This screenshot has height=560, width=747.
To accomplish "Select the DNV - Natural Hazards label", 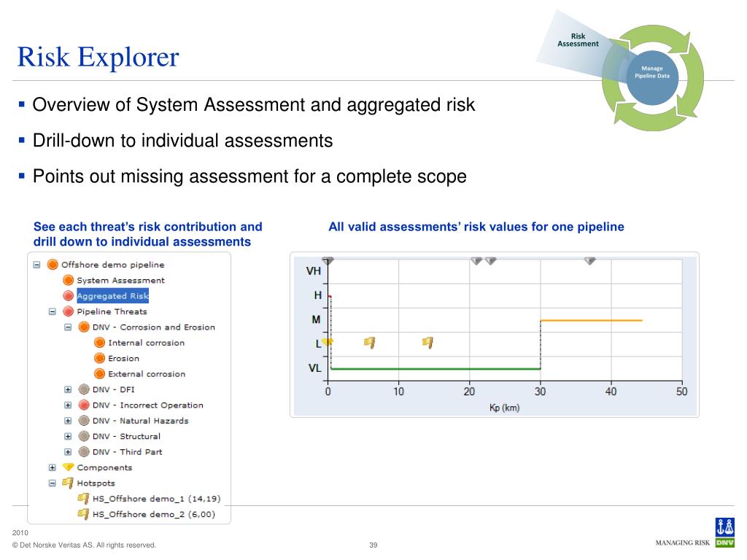I will point(141,421).
